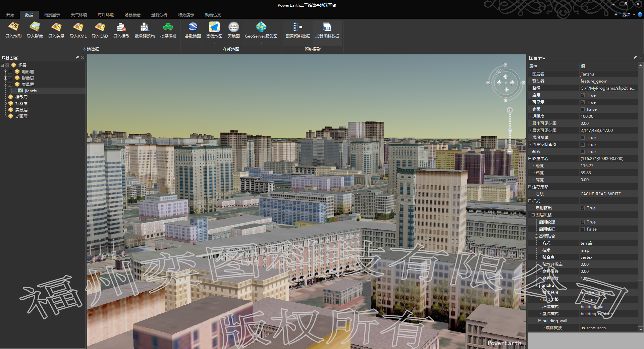
Task: Collapse the 缓存策略 property group
Action: click(530, 187)
